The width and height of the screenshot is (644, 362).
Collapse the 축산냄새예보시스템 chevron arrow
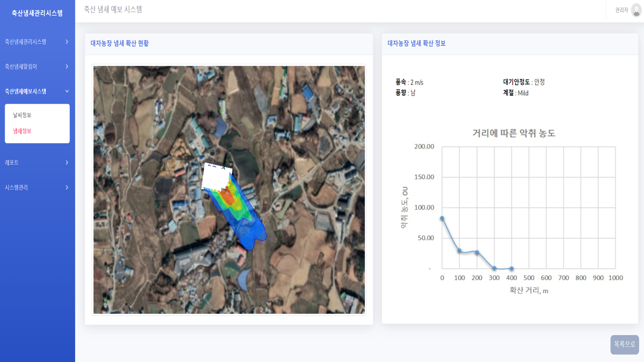pos(67,92)
